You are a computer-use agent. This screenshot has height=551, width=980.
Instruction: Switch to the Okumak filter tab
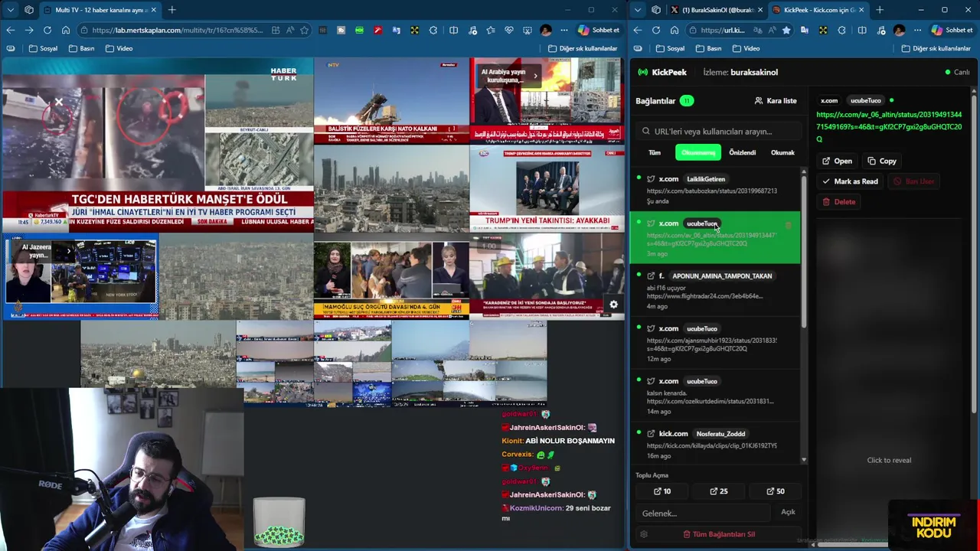click(x=782, y=152)
